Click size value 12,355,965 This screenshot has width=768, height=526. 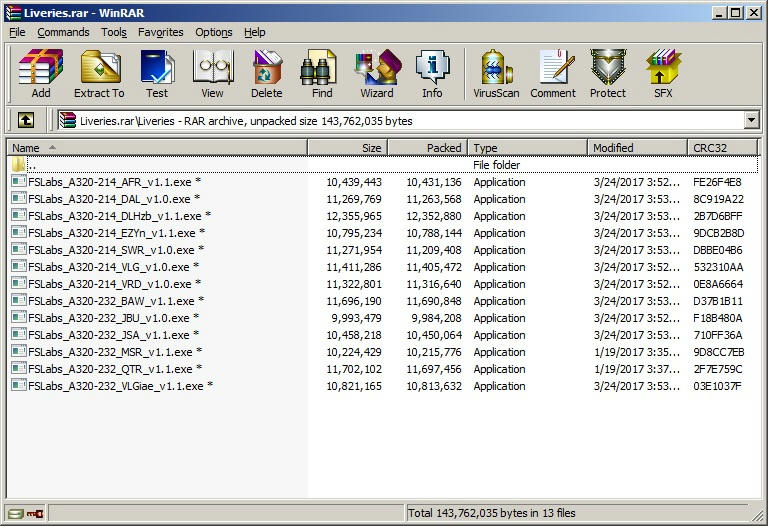[x=354, y=216]
